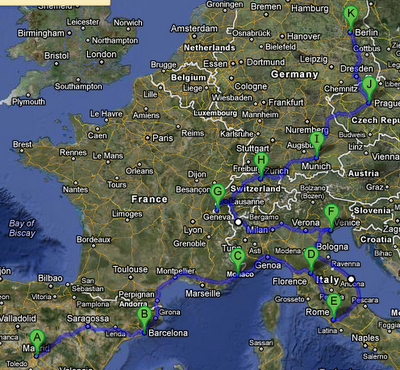Click the Hamburg city label
This screenshot has width=400, height=370.
click(x=310, y=8)
